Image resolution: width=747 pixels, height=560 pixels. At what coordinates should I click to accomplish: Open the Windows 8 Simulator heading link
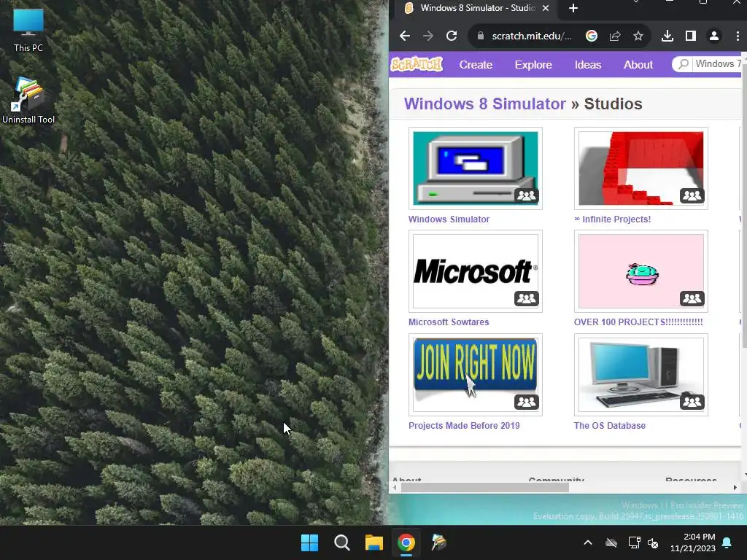coord(484,104)
